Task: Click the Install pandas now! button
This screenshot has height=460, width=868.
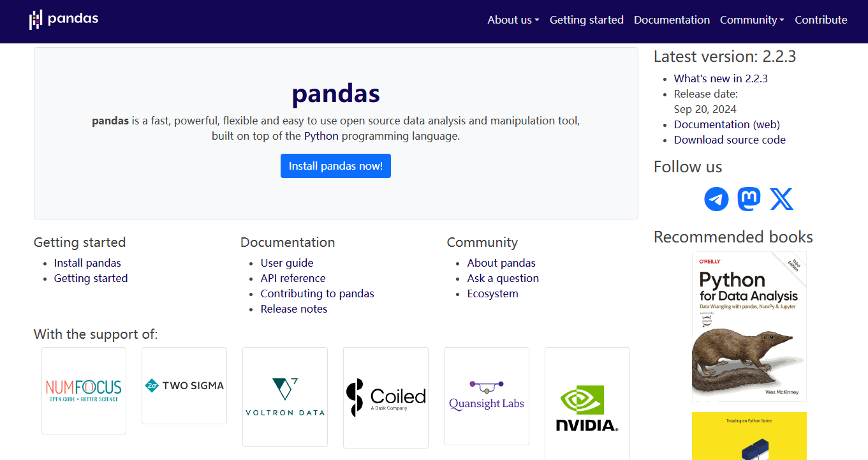Action: pyautogui.click(x=335, y=166)
